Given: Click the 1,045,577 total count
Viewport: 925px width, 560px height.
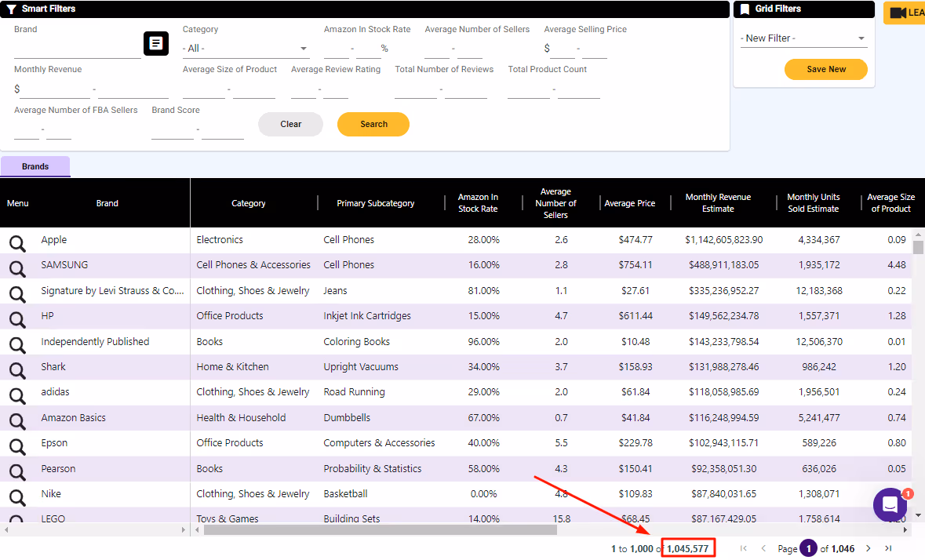Looking at the screenshot, I should tap(688, 549).
